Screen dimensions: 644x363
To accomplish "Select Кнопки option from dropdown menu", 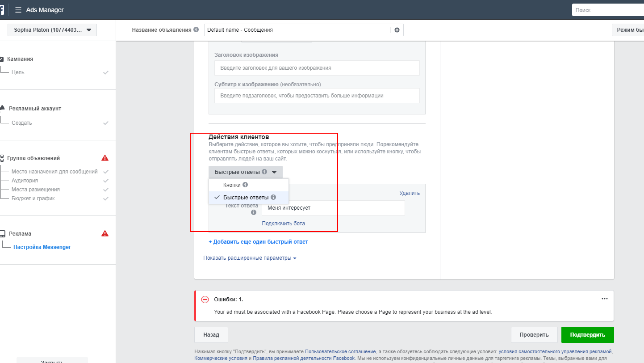I will pos(232,185).
